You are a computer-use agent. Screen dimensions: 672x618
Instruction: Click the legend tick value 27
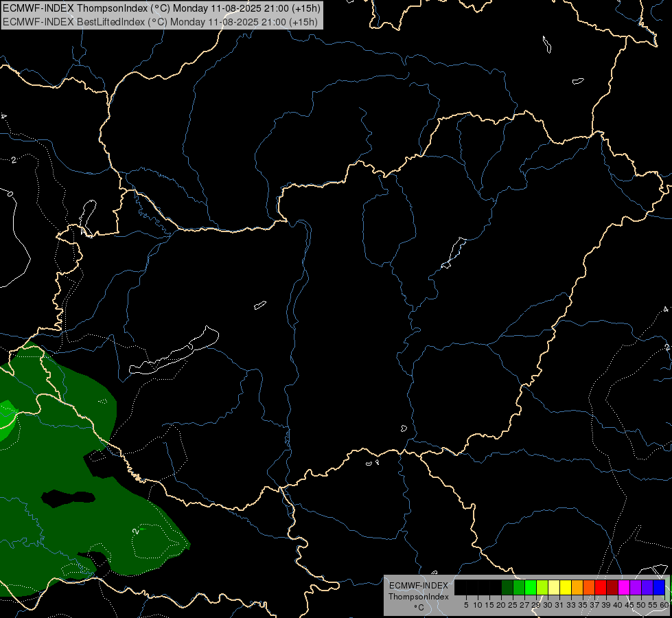coord(524,605)
